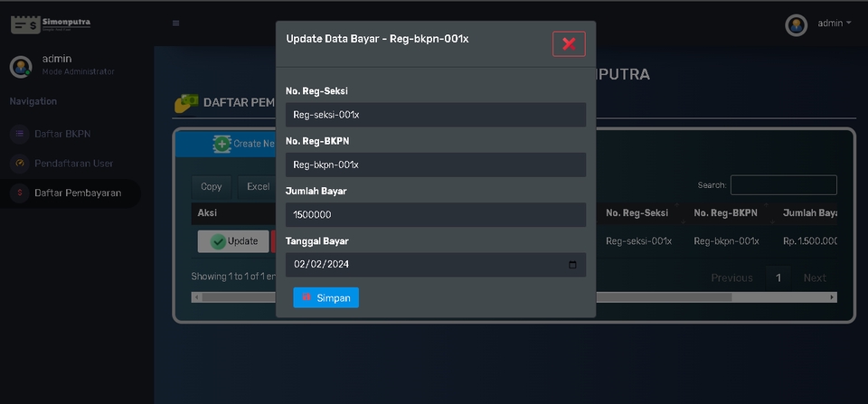
Task: Open Daftar Pembayaran in navigation
Action: point(71,193)
